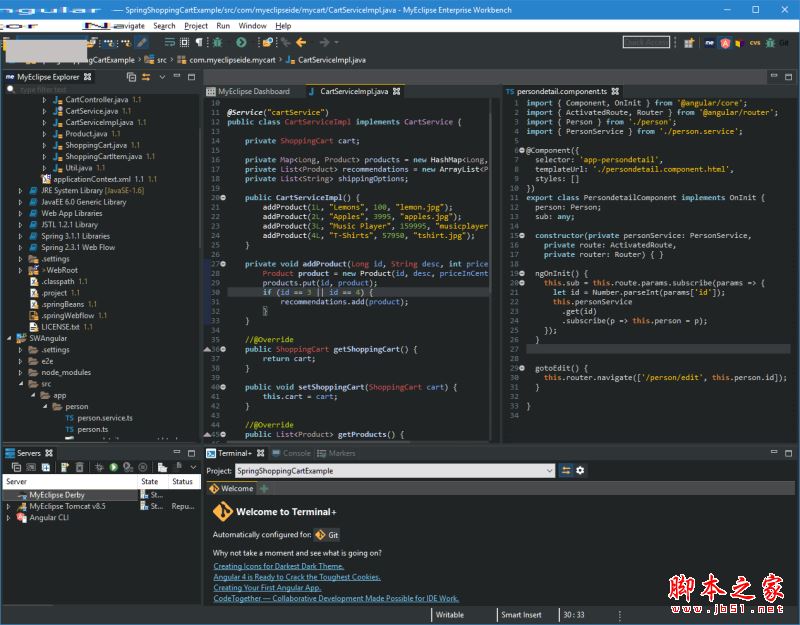The image size is (800, 625).
Task: Switch to the MyEclipse Dashboard tab
Action: click(x=248, y=91)
